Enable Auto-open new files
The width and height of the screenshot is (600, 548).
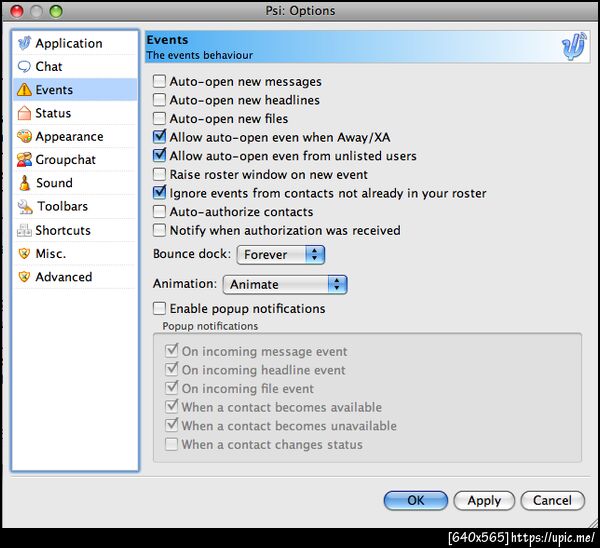coord(159,119)
